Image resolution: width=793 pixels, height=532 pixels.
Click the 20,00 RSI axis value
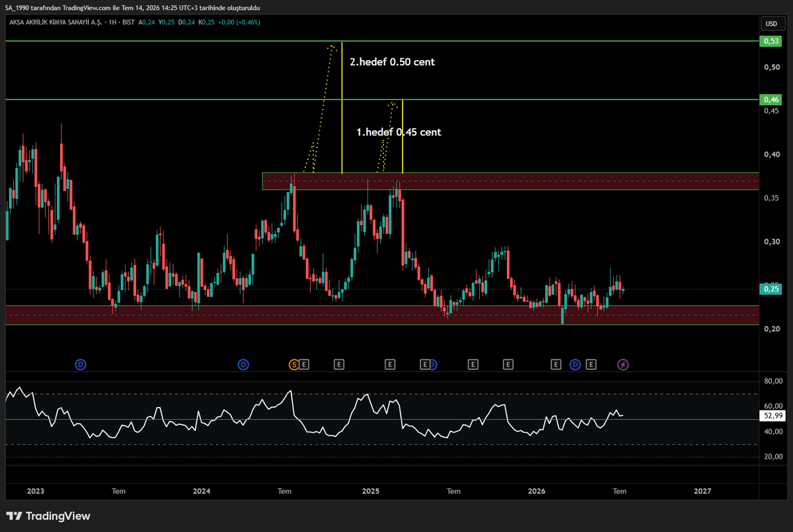[774, 457]
